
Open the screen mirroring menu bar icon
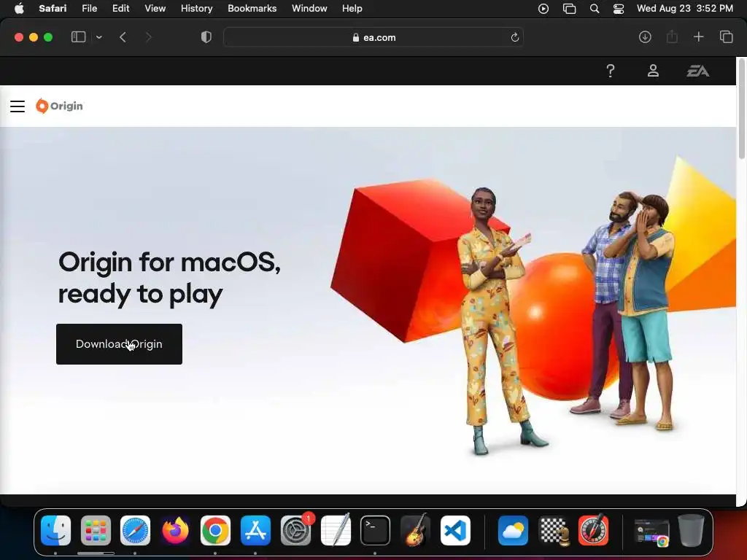(x=569, y=9)
